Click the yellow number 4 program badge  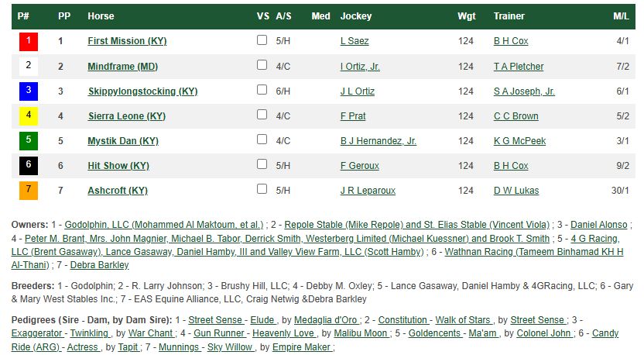click(29, 116)
